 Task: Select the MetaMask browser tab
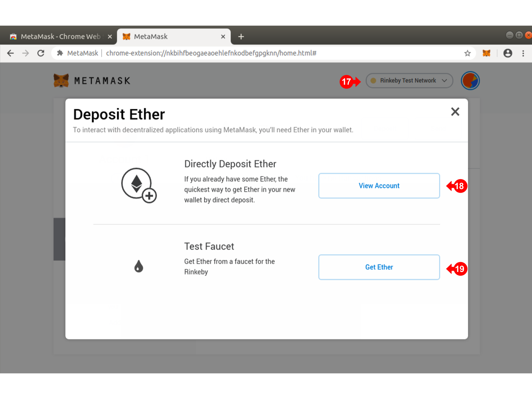coord(174,37)
